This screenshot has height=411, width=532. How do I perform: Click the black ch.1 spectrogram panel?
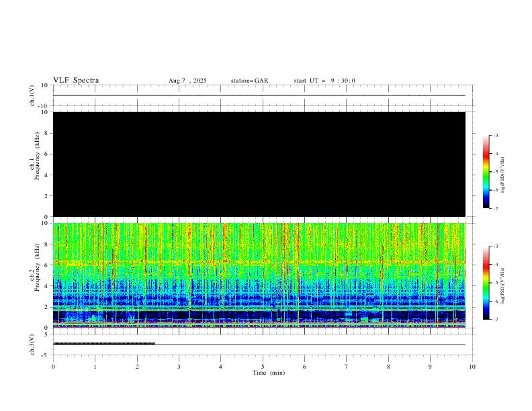click(x=259, y=164)
